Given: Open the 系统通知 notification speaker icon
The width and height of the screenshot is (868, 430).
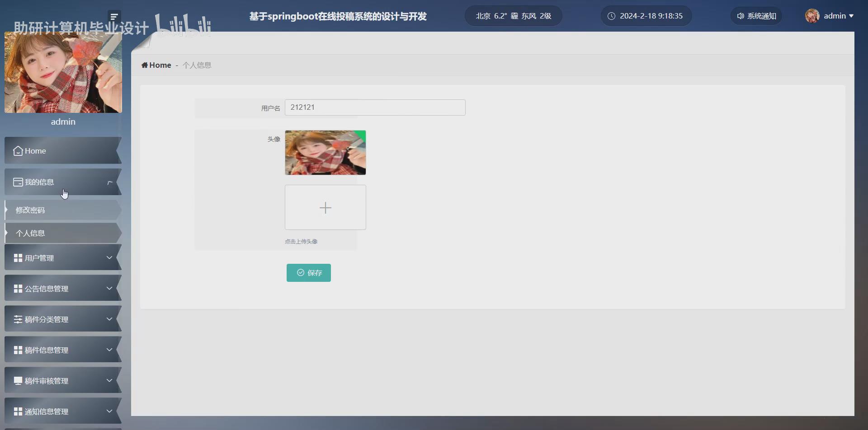Looking at the screenshot, I should (x=741, y=15).
